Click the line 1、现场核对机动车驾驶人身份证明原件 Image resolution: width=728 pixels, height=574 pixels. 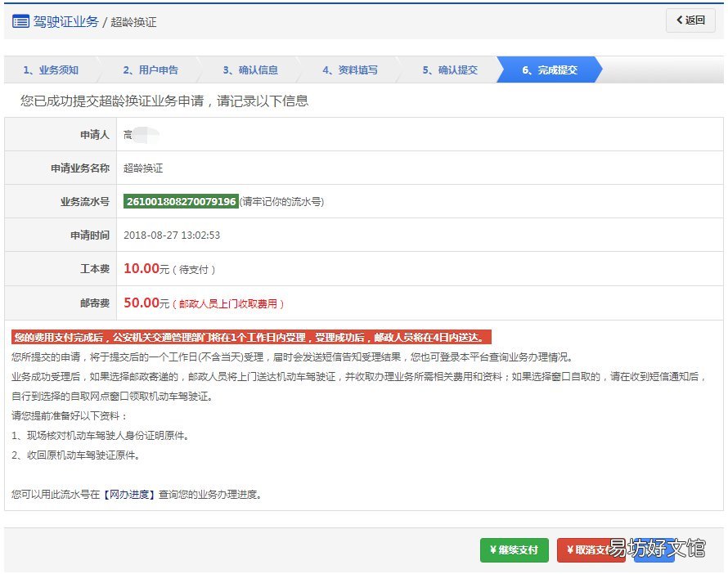pos(100,435)
